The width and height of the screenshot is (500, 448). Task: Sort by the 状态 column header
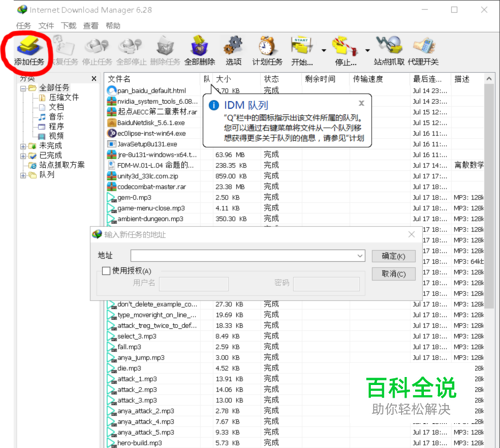pyautogui.click(x=281, y=79)
